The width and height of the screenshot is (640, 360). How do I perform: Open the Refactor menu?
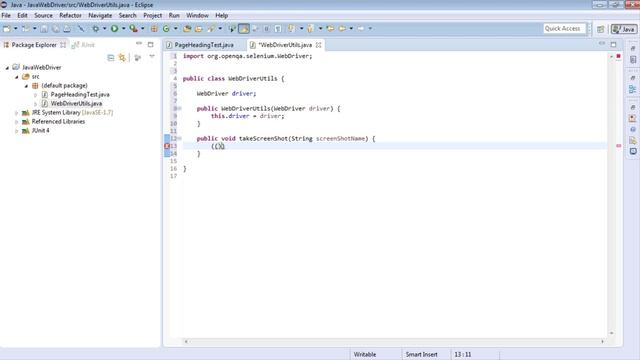71,16
